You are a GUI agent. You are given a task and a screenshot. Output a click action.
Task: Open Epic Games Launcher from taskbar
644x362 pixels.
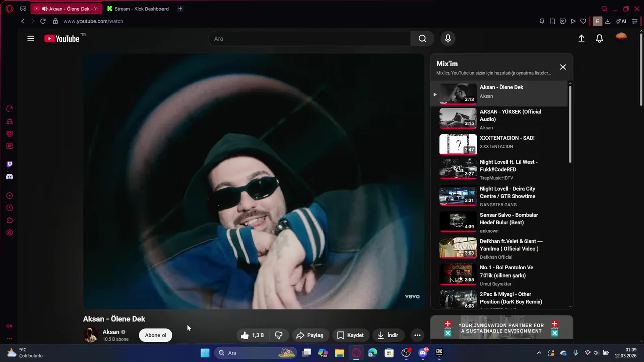coord(439,353)
